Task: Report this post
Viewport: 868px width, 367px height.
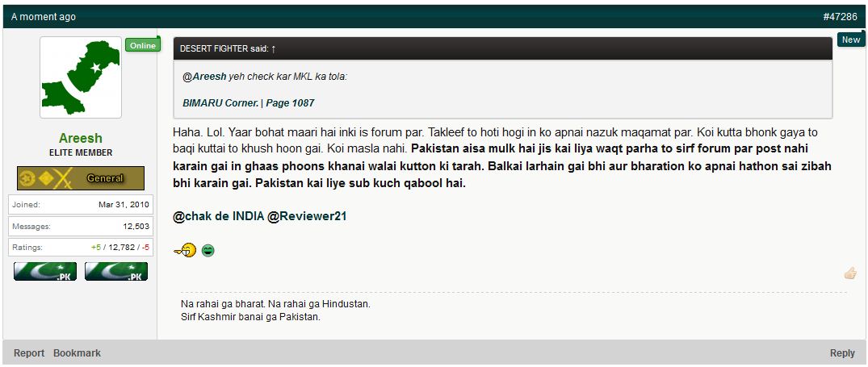Action: (29, 352)
